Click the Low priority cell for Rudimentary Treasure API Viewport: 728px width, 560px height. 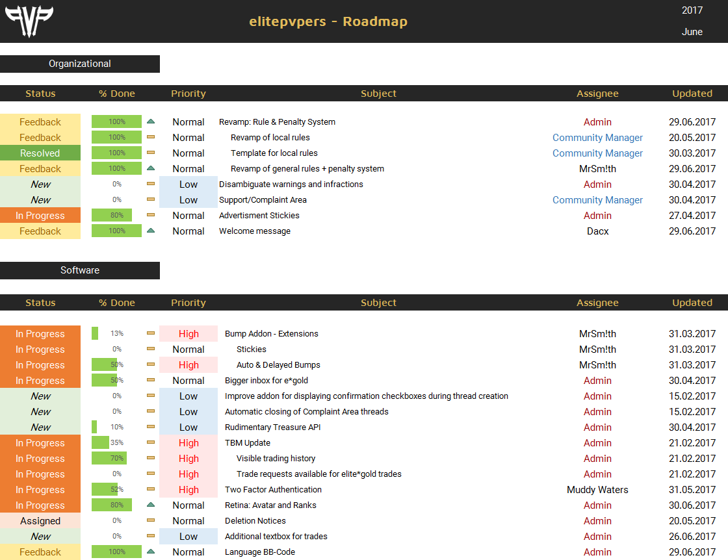coord(188,427)
